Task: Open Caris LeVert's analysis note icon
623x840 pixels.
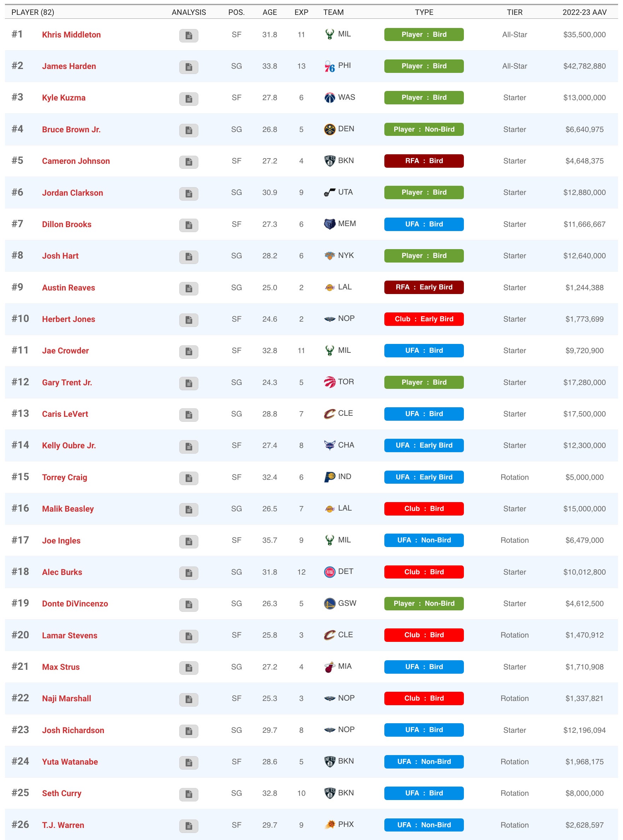Action: pyautogui.click(x=188, y=415)
